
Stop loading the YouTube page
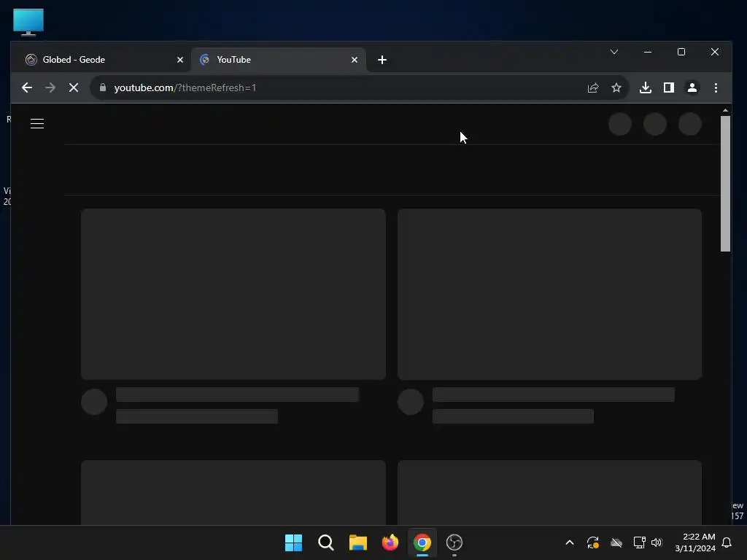pyautogui.click(x=74, y=87)
